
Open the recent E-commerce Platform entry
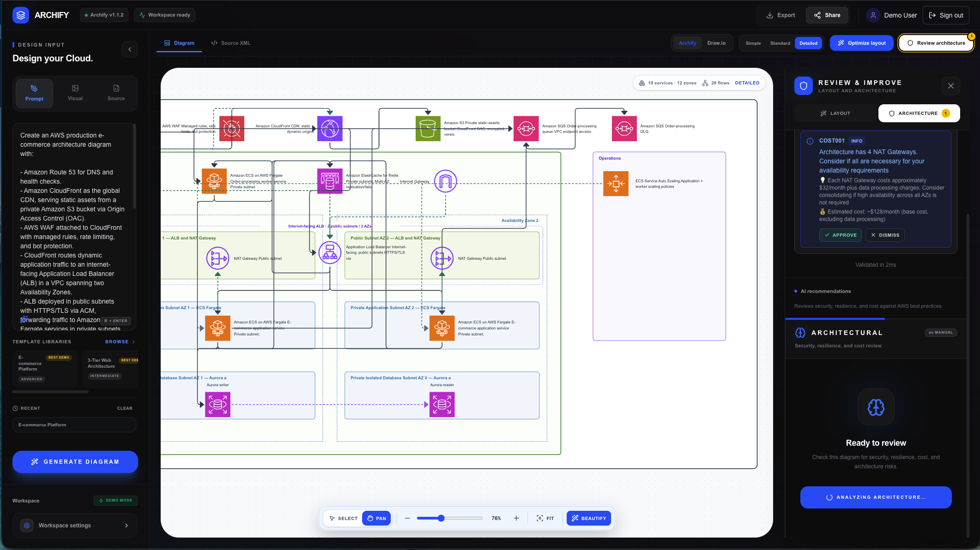coord(74,425)
